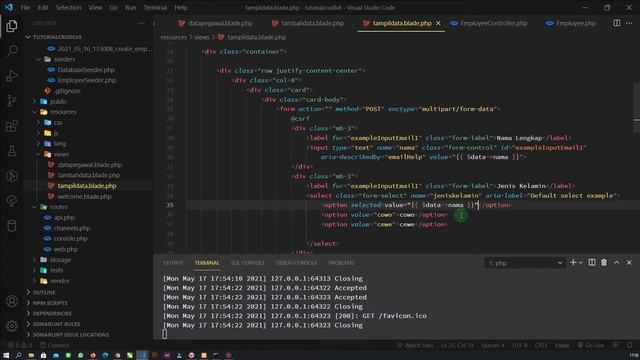640x360 pixels.
Task: Click views breadcrumb in editor path
Action: [201, 37]
